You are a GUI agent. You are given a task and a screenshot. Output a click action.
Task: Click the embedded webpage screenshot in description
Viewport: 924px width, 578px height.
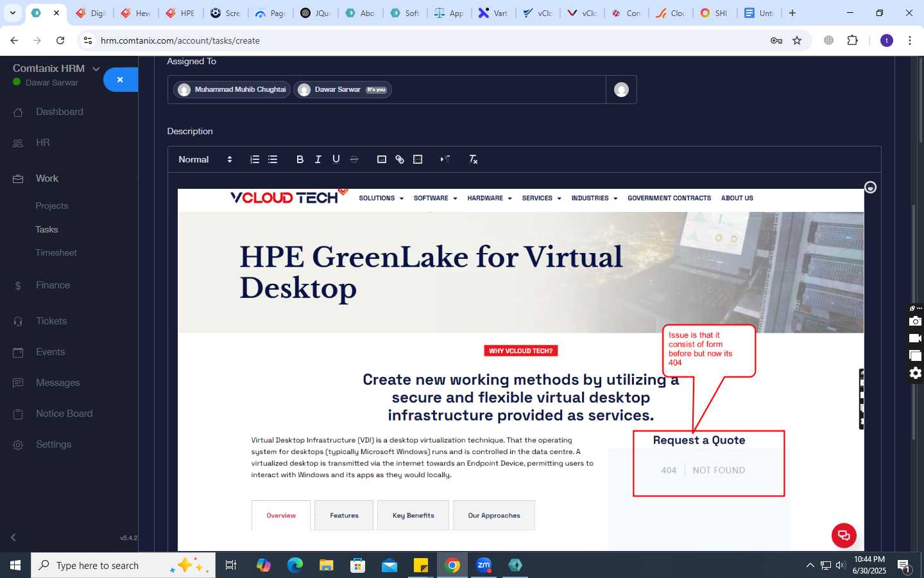[x=520, y=369]
